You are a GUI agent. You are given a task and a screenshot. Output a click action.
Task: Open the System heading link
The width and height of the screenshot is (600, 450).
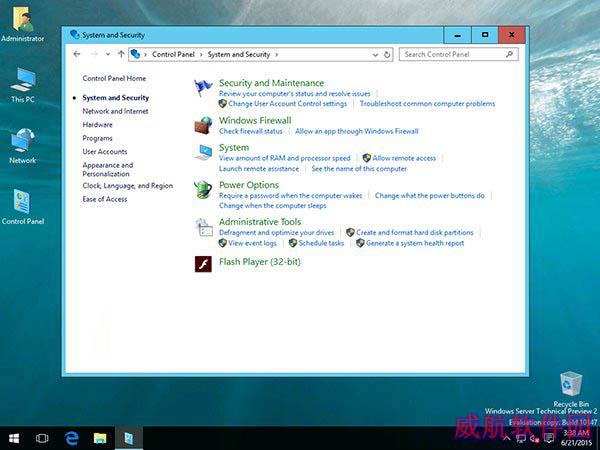pos(234,148)
